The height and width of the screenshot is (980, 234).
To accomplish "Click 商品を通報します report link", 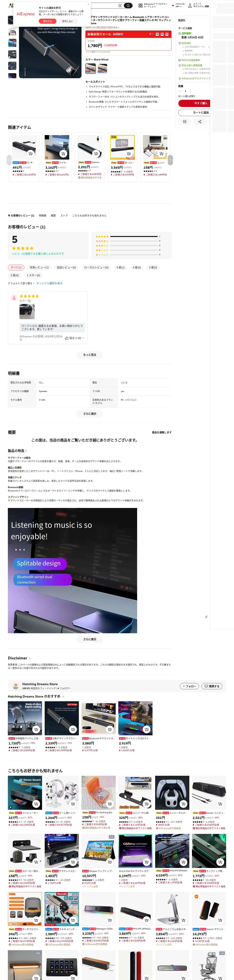I will (162, 433).
